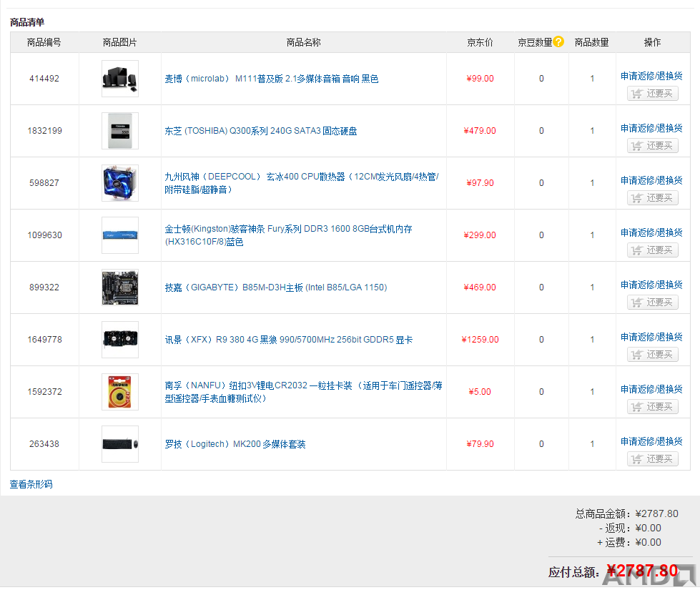Click the ¥299.00 price cell

[x=480, y=235]
